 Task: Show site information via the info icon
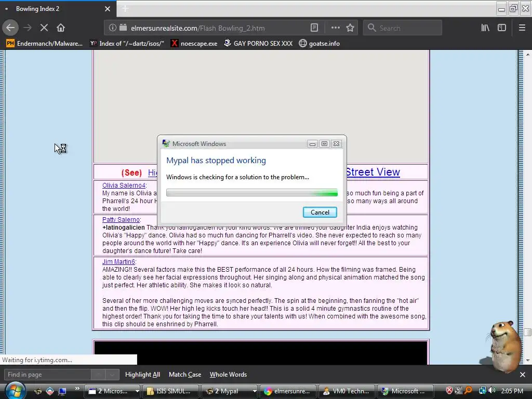(x=112, y=28)
